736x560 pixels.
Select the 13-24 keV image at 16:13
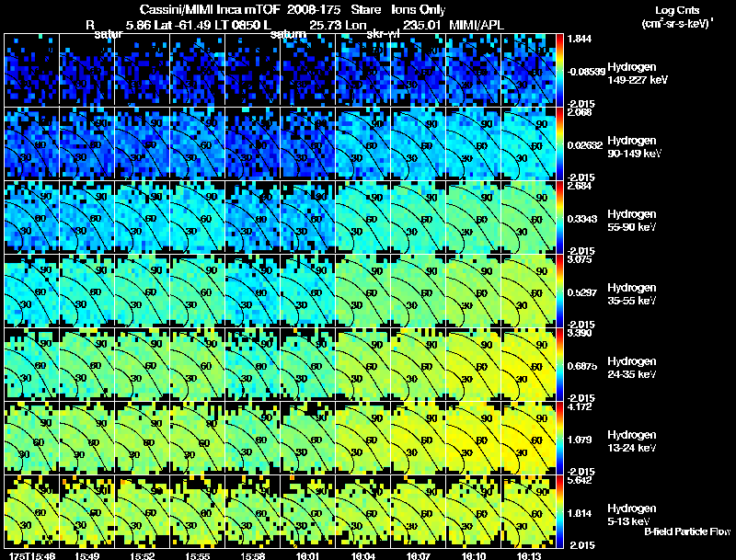[528, 438]
